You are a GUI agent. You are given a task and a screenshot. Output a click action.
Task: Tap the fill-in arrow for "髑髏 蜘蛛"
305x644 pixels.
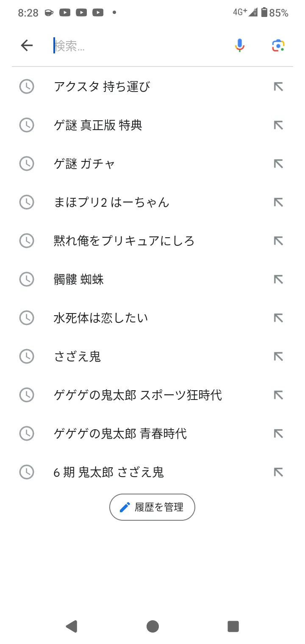pos(278,280)
